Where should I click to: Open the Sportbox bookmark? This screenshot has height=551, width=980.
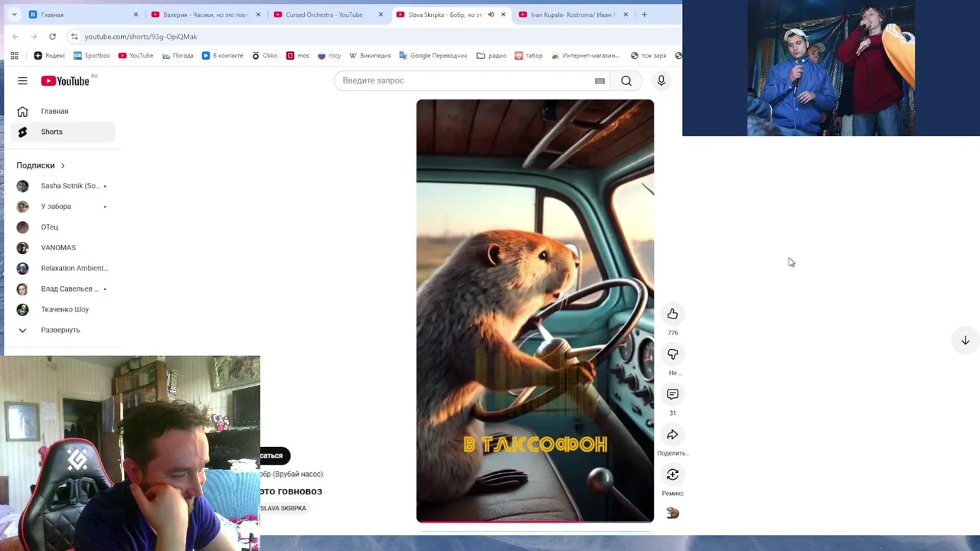click(x=92, y=55)
